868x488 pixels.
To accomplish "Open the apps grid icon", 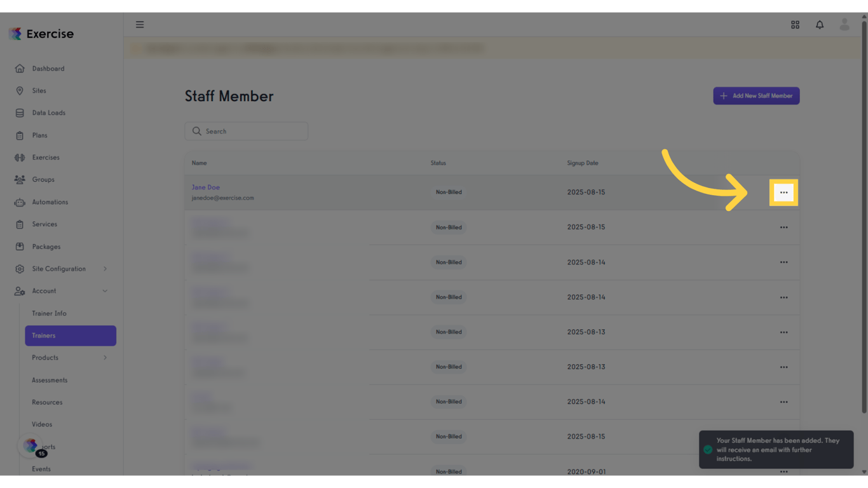I will [795, 25].
